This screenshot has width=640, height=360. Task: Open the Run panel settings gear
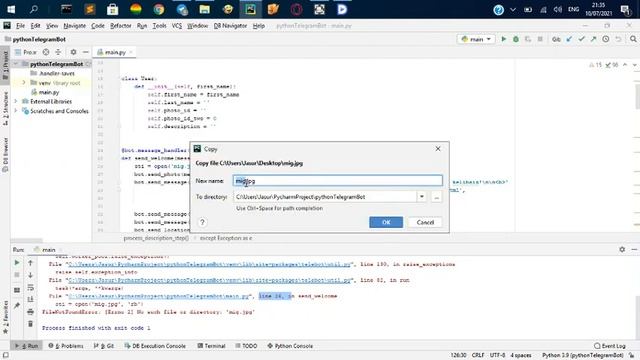tap(622, 249)
